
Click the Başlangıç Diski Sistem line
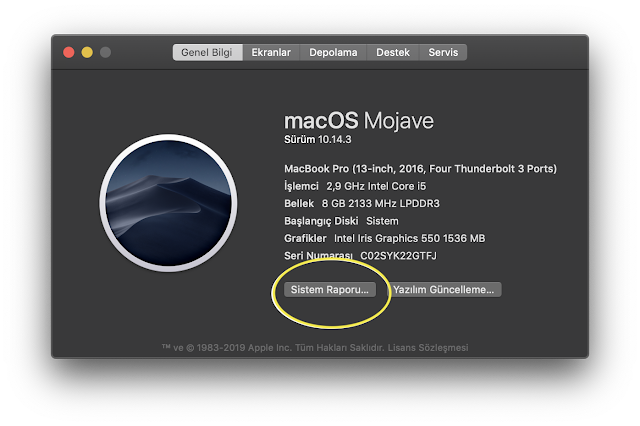point(341,221)
